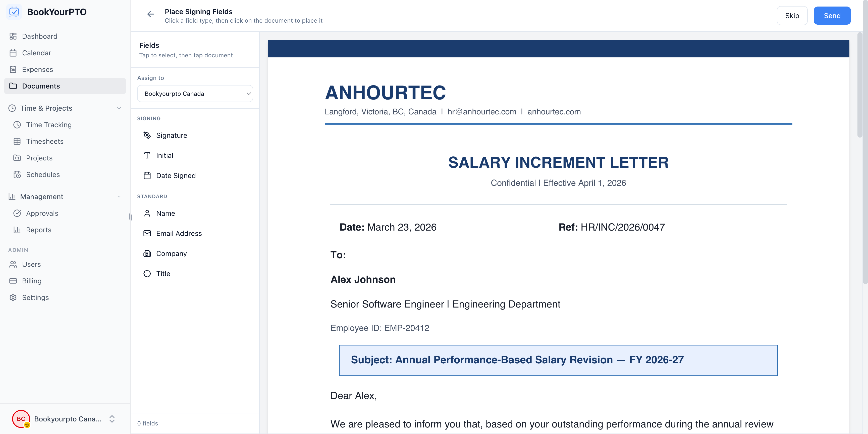Select the Signature signing field

click(172, 135)
